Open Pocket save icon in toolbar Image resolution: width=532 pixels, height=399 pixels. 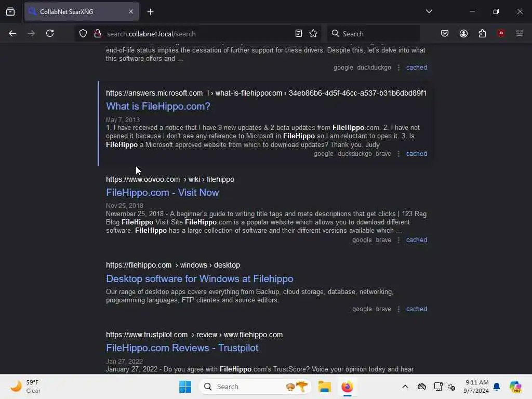445,34
